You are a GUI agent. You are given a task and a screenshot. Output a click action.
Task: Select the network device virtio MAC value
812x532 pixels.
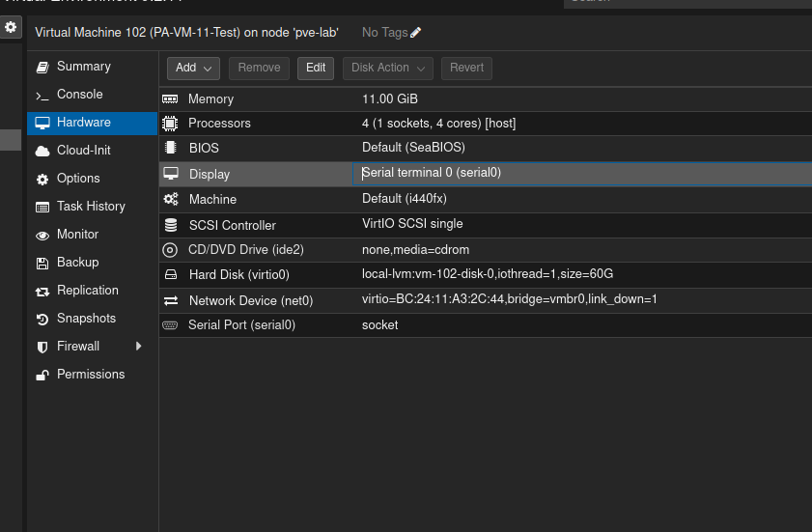(510, 299)
